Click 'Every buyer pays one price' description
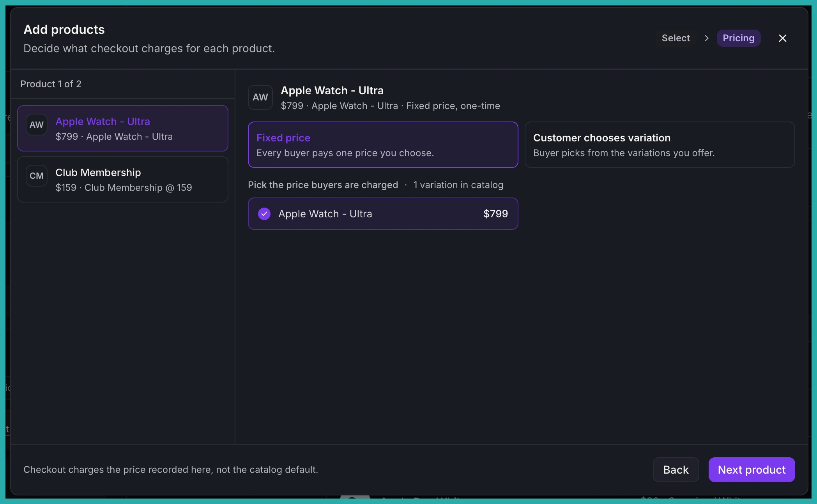 click(345, 153)
